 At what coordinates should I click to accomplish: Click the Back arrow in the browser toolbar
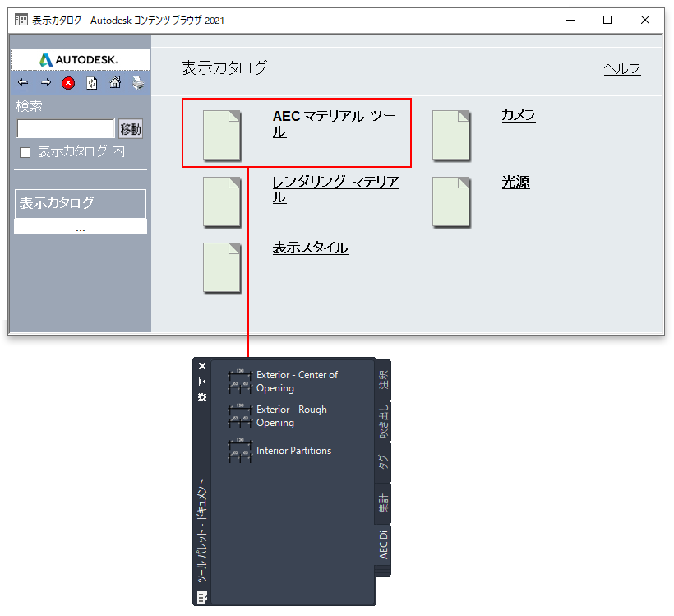click(23, 82)
